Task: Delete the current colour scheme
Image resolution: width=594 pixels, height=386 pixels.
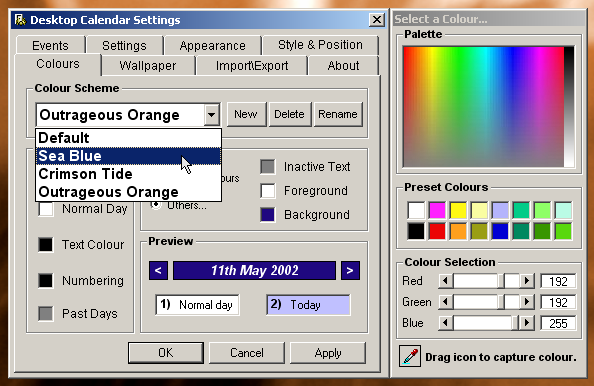Action: click(289, 114)
